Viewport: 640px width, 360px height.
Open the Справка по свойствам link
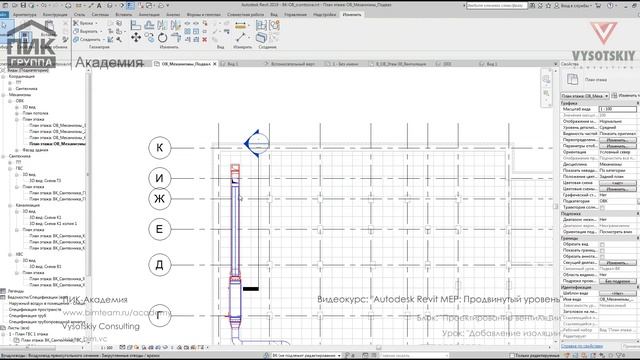point(582,346)
